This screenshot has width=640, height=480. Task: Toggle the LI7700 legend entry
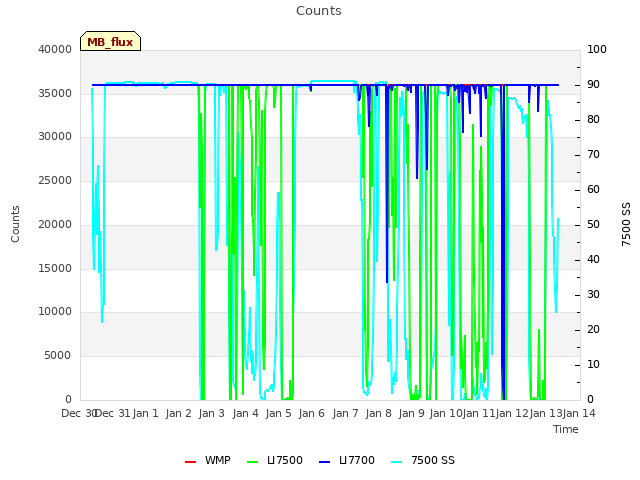click(347, 460)
